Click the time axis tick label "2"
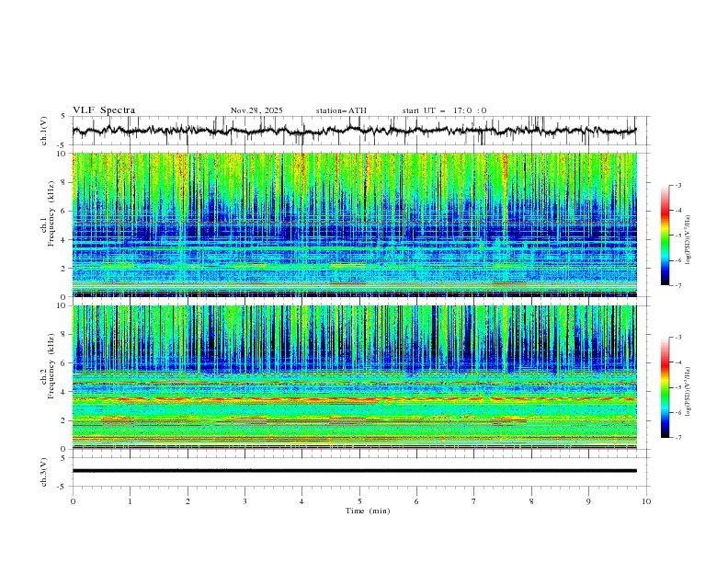This screenshot has width=728, height=563. pos(188,501)
